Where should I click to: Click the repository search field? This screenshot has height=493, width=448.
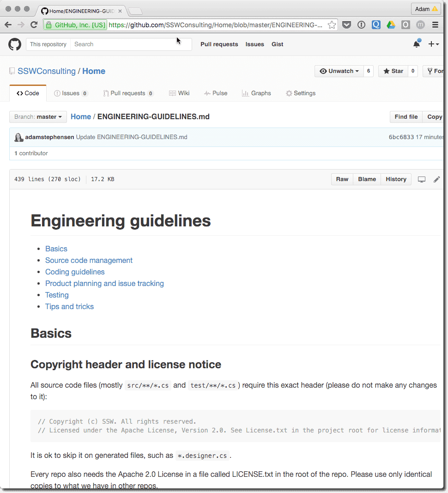click(131, 44)
